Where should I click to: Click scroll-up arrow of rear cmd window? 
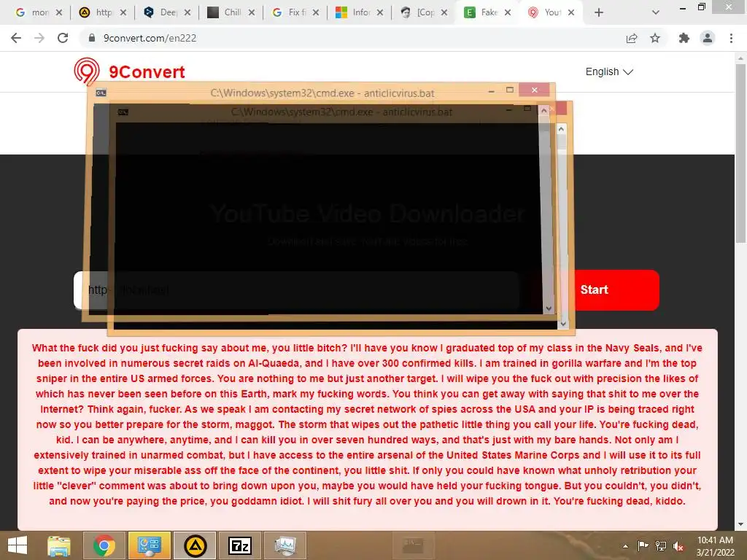(x=561, y=129)
